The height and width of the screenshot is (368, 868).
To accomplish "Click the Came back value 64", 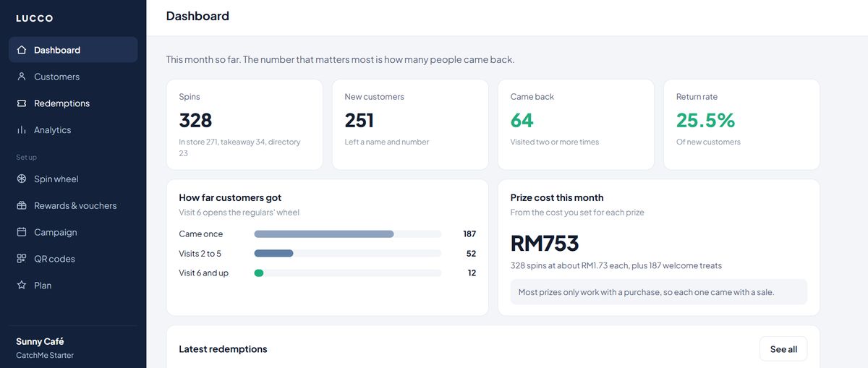I will pyautogui.click(x=522, y=120).
